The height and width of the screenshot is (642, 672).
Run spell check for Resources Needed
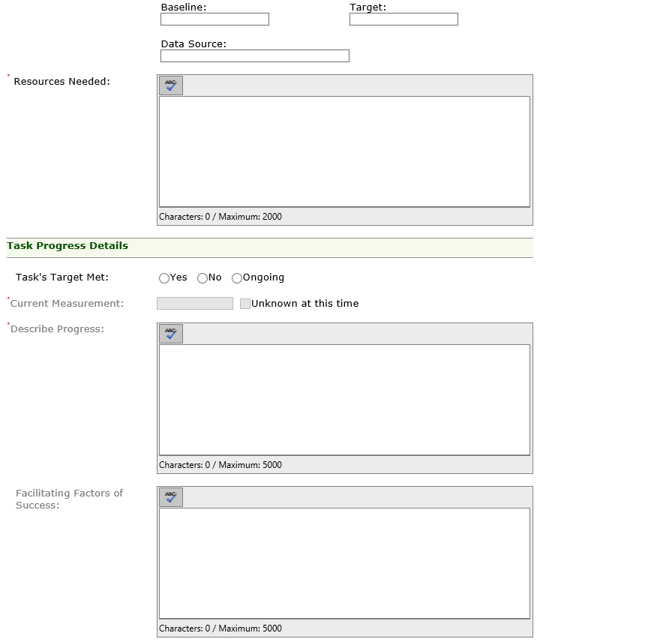[171, 85]
